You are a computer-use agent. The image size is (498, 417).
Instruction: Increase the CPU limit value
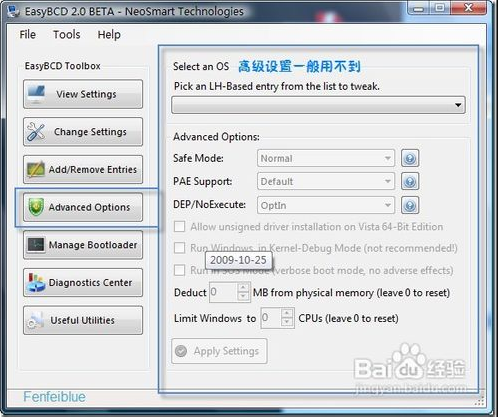click(x=287, y=313)
